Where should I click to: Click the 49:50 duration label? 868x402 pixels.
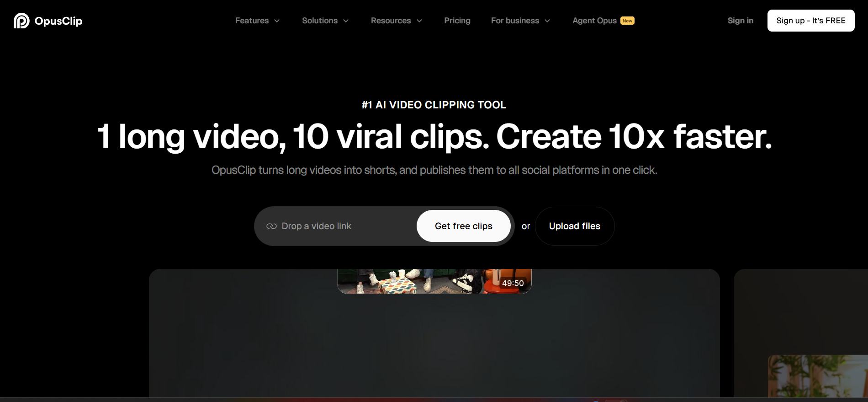[x=513, y=283]
